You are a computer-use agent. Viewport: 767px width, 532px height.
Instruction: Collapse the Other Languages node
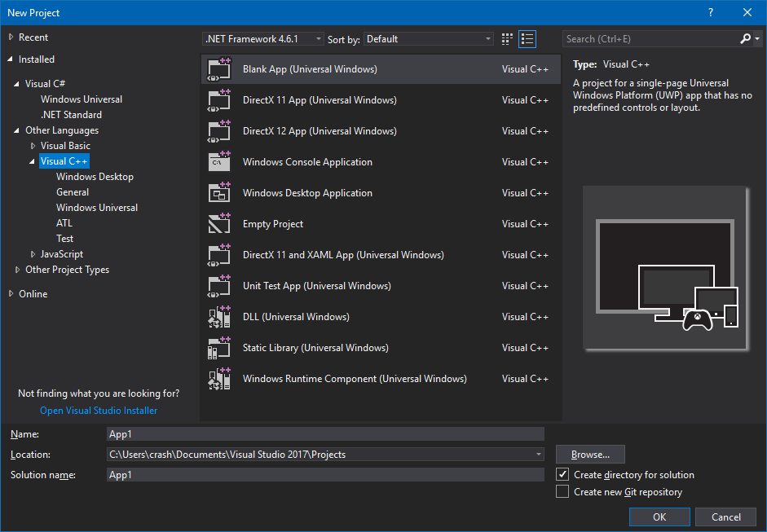click(x=16, y=130)
